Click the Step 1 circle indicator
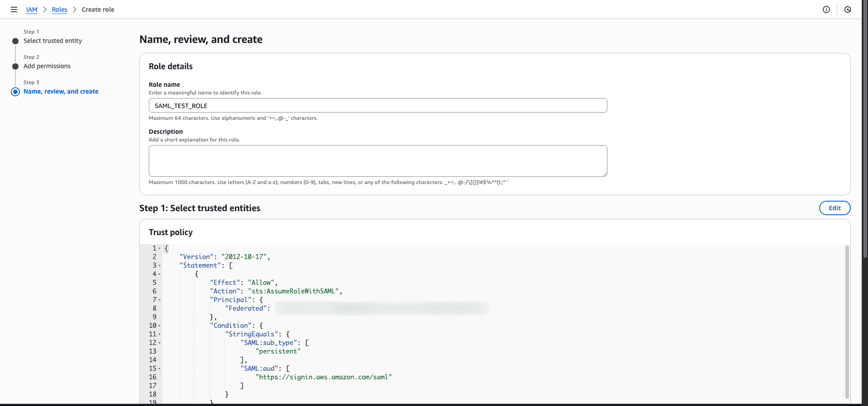Screen dimensions: 868x406 [15, 41]
